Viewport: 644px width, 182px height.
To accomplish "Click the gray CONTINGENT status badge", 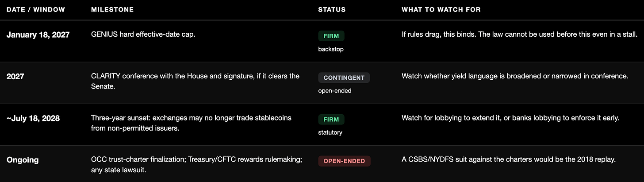I will [344, 77].
